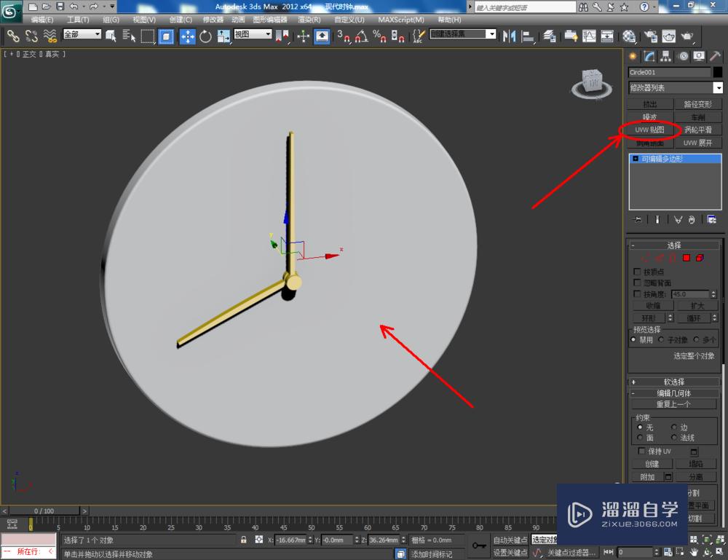Select the Move transform tool

click(187, 36)
